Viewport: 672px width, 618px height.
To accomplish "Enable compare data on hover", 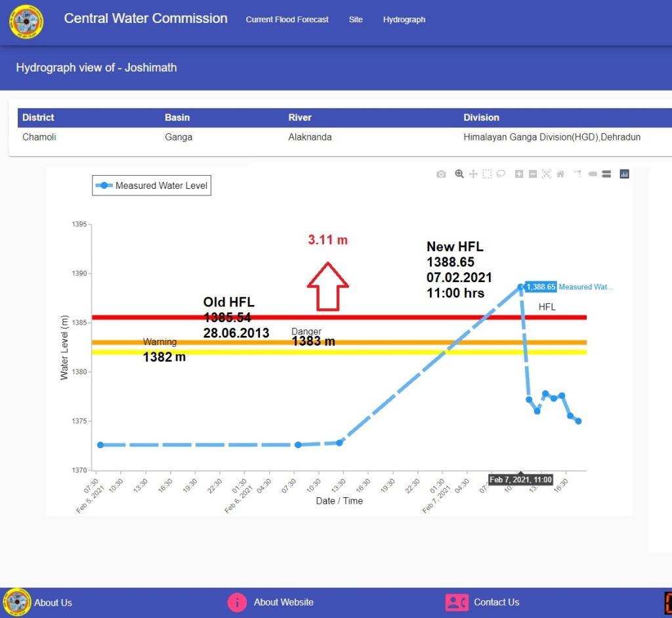I will coord(606,174).
